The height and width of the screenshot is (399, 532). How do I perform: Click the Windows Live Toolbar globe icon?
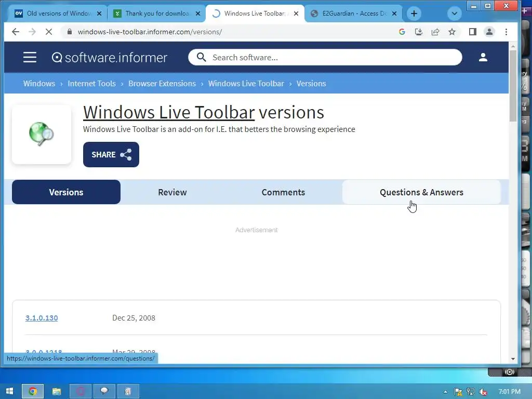[x=42, y=135]
